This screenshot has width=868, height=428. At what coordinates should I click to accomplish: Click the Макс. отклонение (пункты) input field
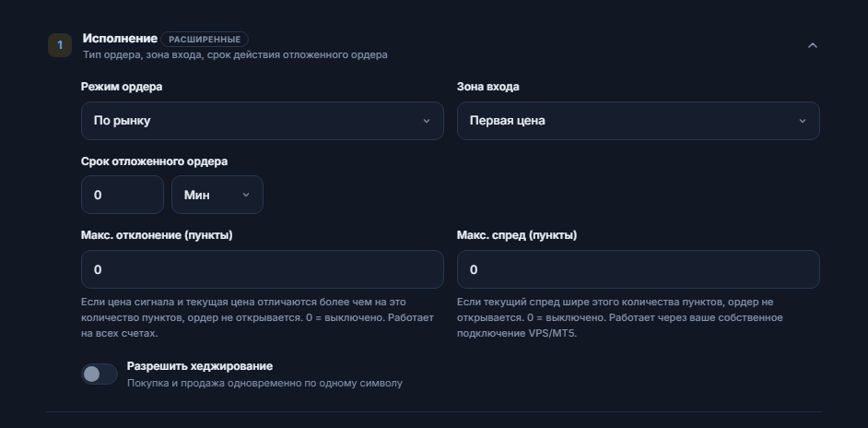[263, 269]
